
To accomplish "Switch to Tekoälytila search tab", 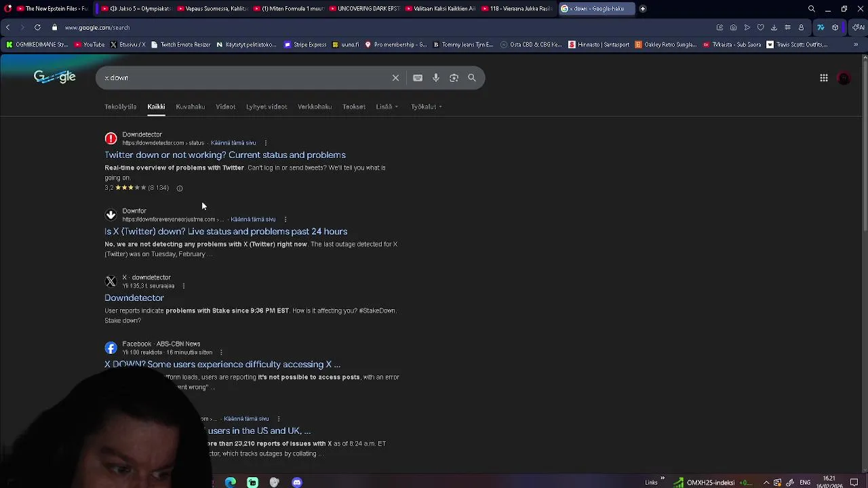I will point(121,106).
